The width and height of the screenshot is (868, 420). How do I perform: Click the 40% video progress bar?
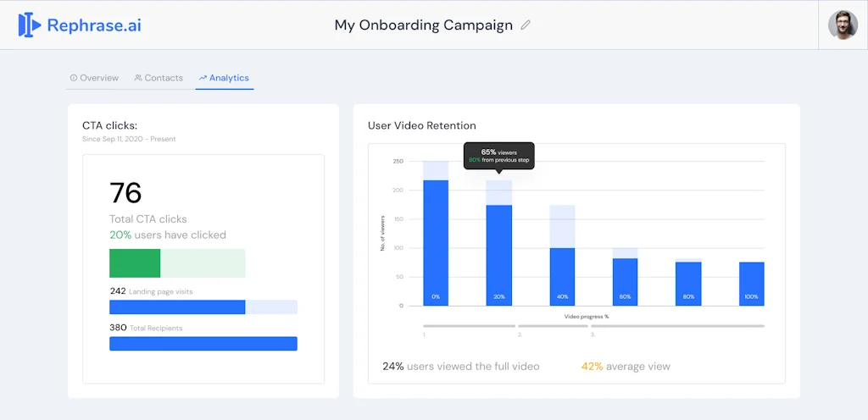click(x=562, y=276)
